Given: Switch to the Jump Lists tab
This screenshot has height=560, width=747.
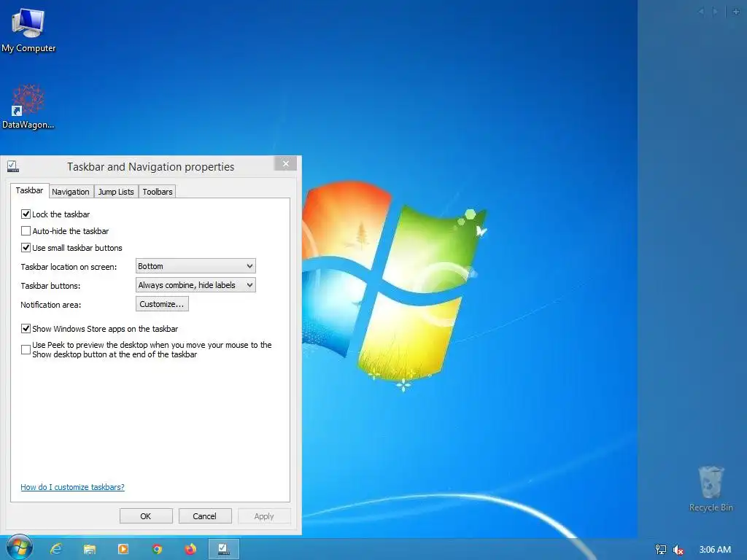Looking at the screenshot, I should tap(116, 192).
